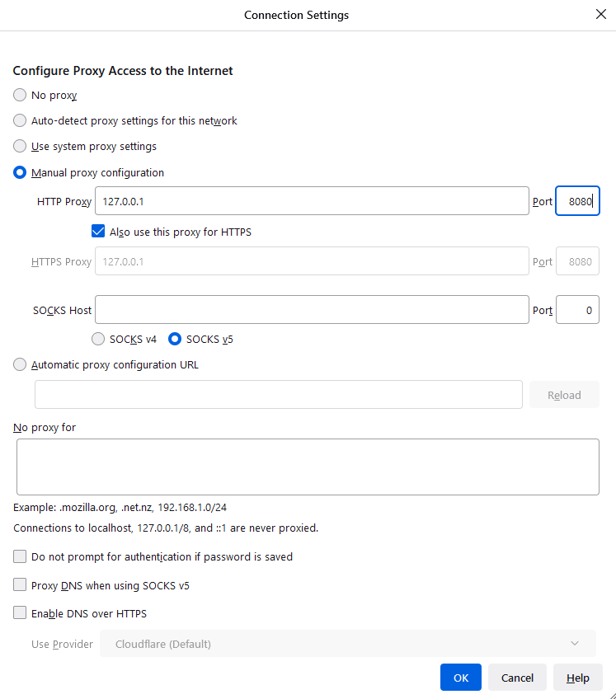
Task: Enable Do not prompt for authentication checkbox
Action: (x=20, y=557)
